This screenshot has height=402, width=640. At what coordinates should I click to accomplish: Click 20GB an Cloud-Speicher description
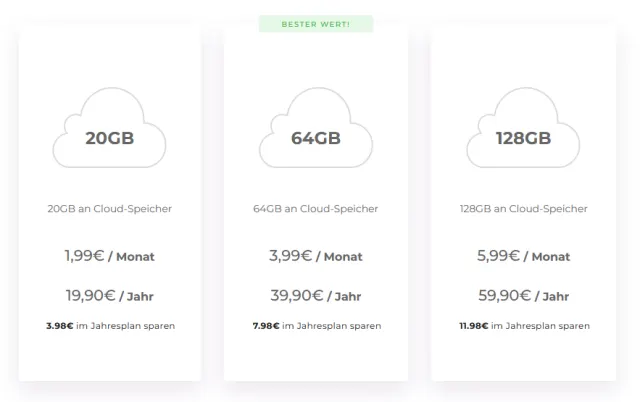(x=109, y=209)
